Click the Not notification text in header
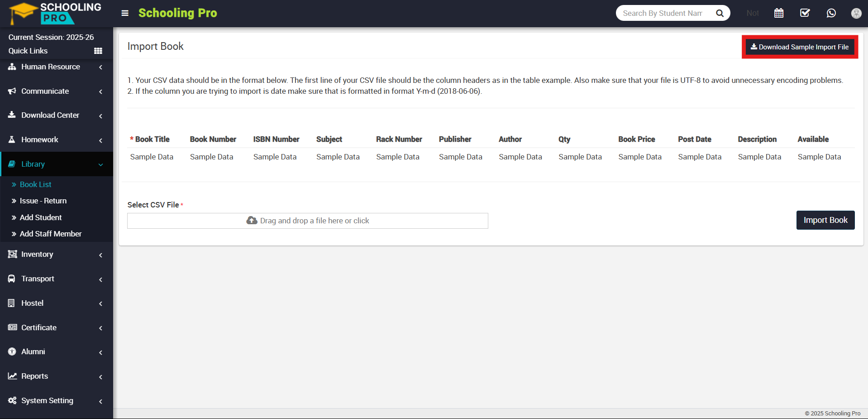This screenshot has height=419, width=868. click(x=753, y=13)
